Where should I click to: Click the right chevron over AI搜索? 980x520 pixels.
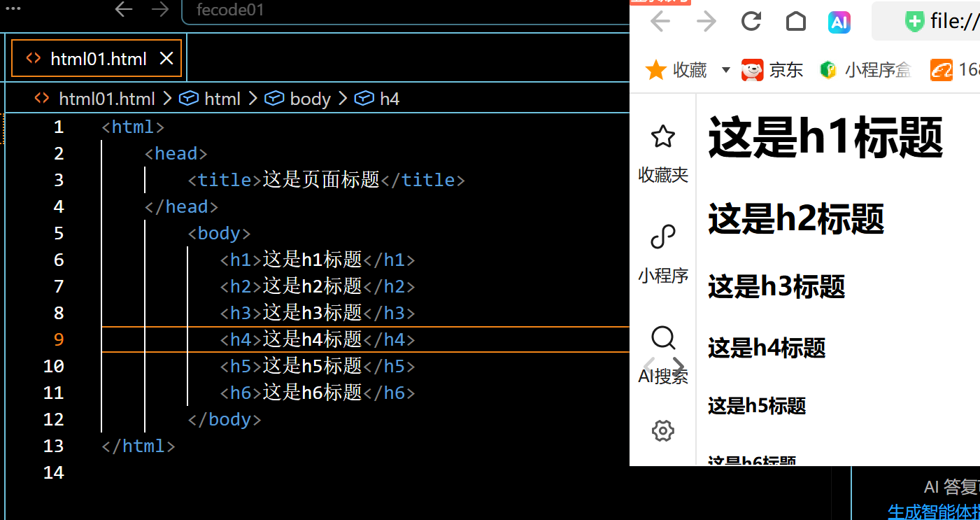[x=678, y=365]
